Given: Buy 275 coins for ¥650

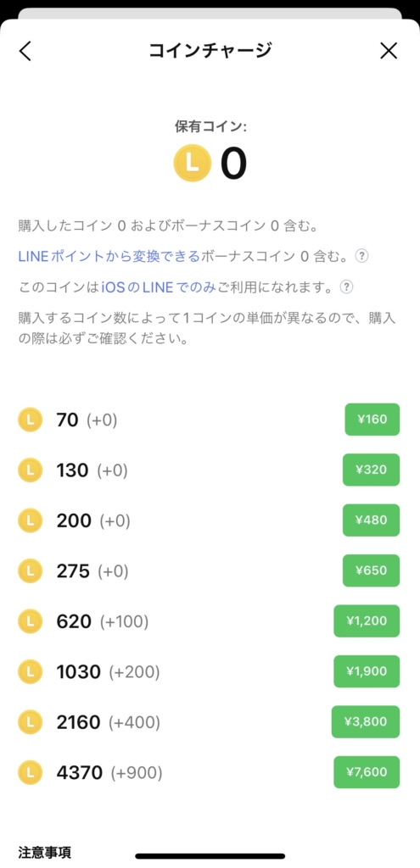Looking at the screenshot, I should coord(372,570).
